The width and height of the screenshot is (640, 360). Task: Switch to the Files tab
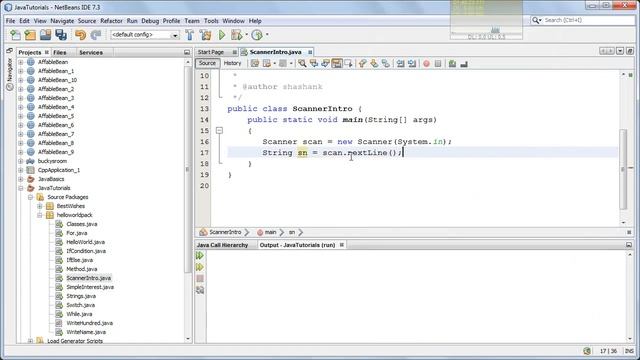coord(60,52)
